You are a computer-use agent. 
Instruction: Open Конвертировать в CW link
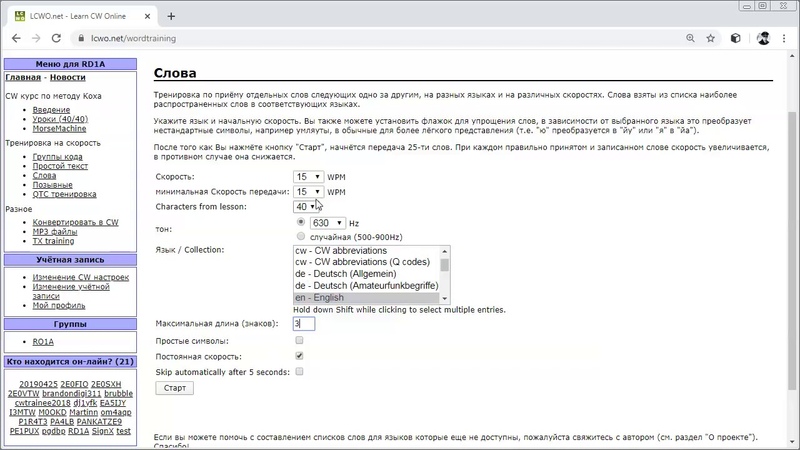76,222
